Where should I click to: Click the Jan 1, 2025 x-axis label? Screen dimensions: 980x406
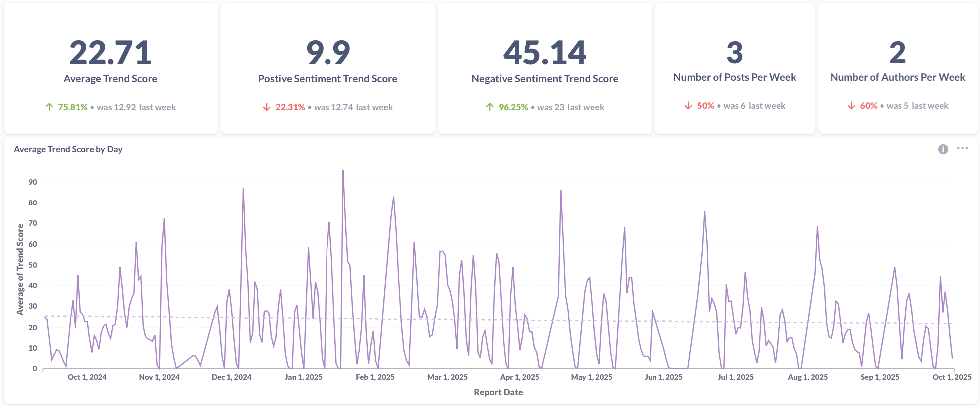303,377
